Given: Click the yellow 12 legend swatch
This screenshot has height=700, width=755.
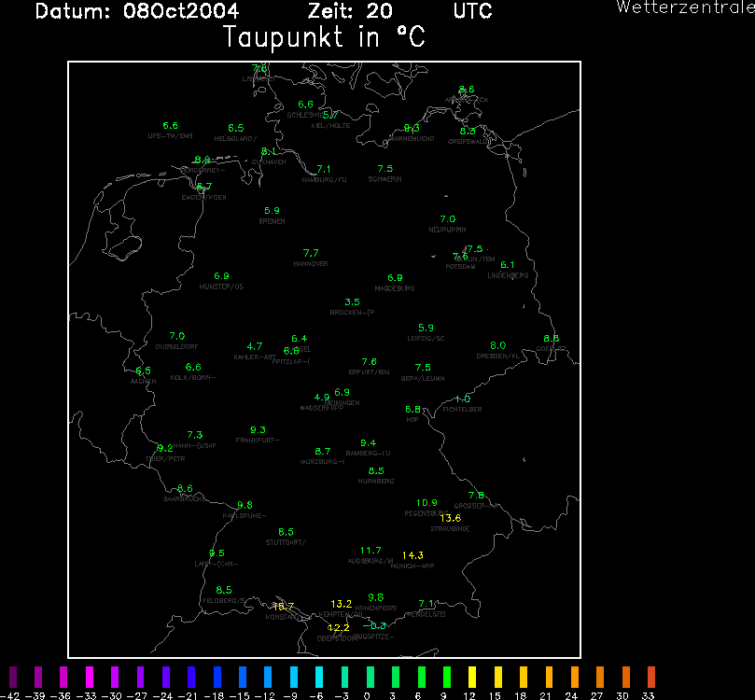Looking at the screenshot, I should click(x=472, y=677).
